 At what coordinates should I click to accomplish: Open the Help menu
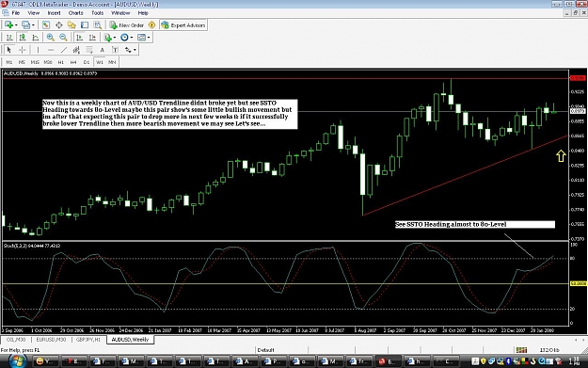click(x=143, y=13)
